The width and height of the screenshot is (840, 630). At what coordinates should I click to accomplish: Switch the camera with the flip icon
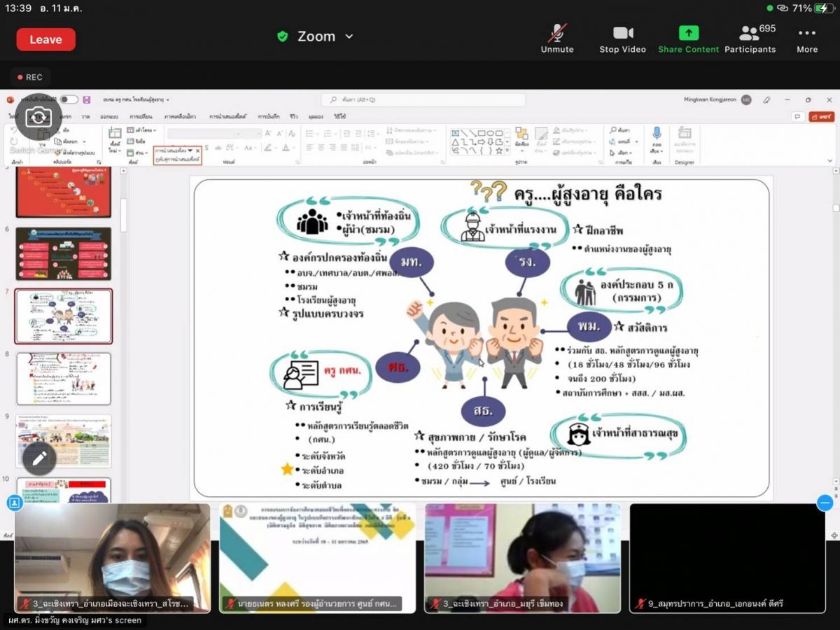click(38, 117)
